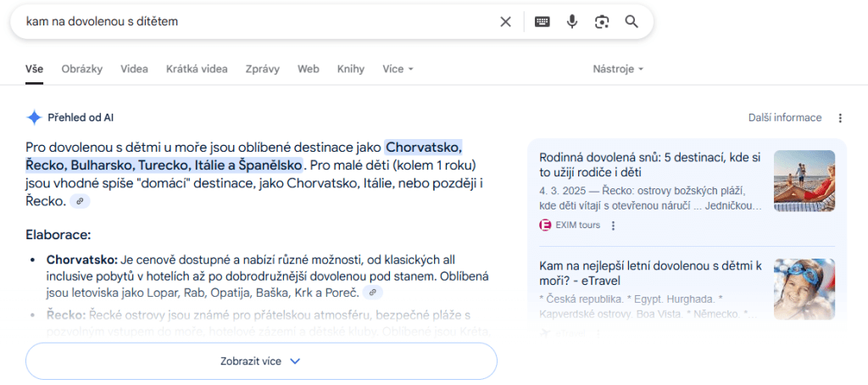Click the magnifying glass search icon
Image resolution: width=868 pixels, height=385 pixels.
point(632,21)
